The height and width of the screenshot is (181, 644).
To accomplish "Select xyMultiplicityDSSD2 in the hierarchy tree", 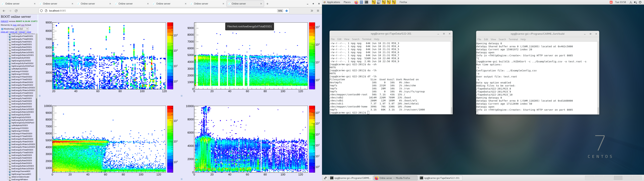I will tap(19, 69).
